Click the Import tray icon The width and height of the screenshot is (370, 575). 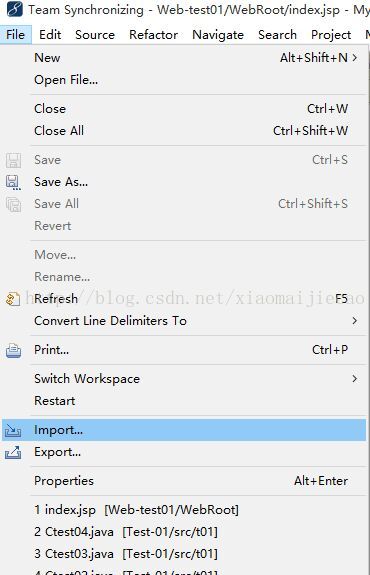(x=13, y=431)
